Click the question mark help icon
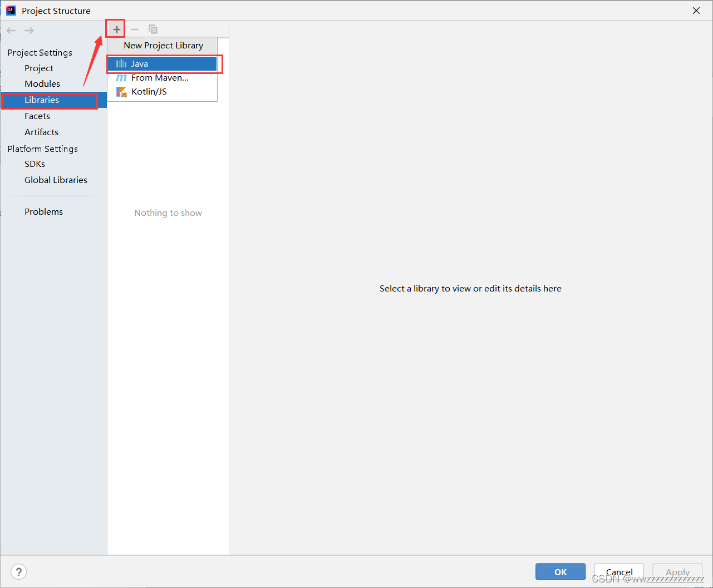Image resolution: width=713 pixels, height=588 pixels. [x=18, y=571]
